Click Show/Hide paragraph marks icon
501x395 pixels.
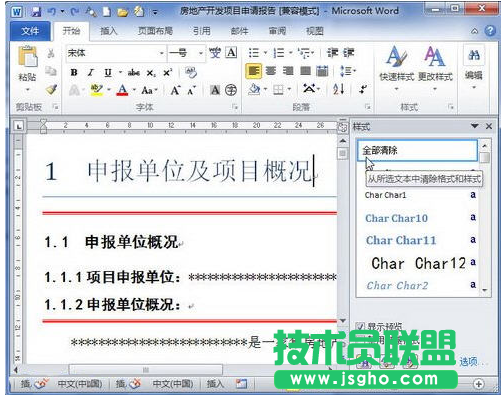[x=363, y=89]
